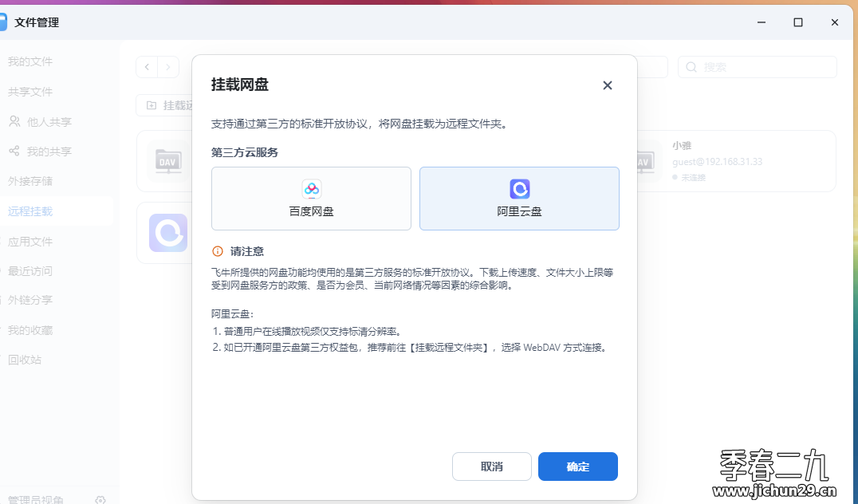This screenshot has width=858, height=504.
Task: Open 共享文件 in the sidebar
Action: (x=30, y=92)
